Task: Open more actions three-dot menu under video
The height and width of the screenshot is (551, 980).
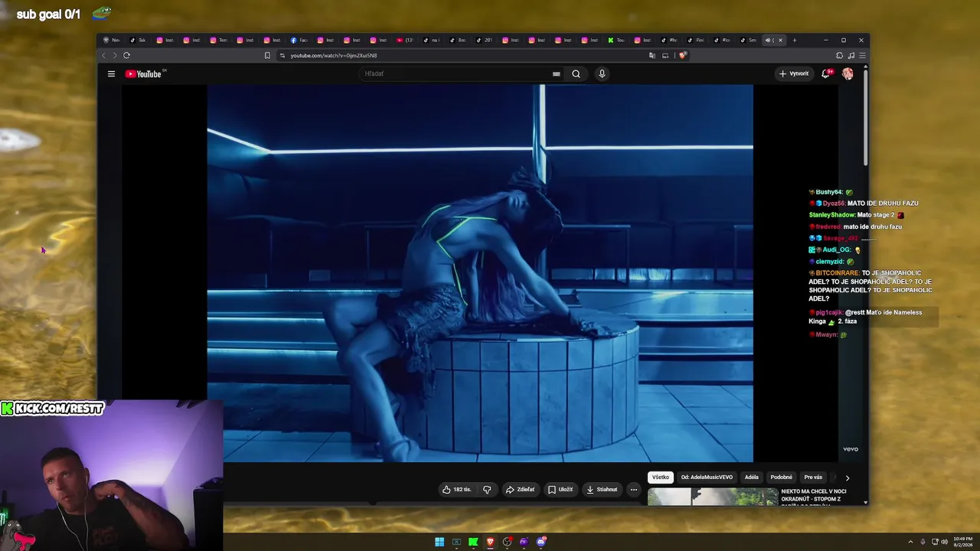Action: tap(633, 490)
